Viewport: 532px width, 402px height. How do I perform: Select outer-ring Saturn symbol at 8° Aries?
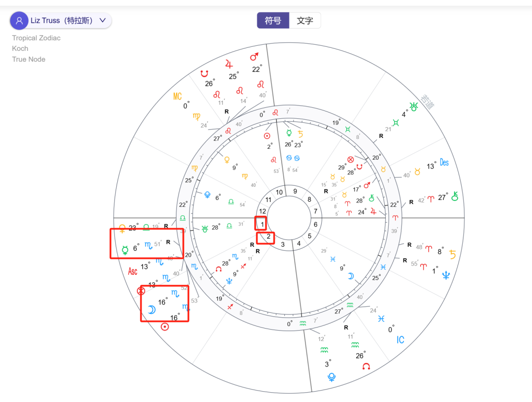(x=453, y=254)
